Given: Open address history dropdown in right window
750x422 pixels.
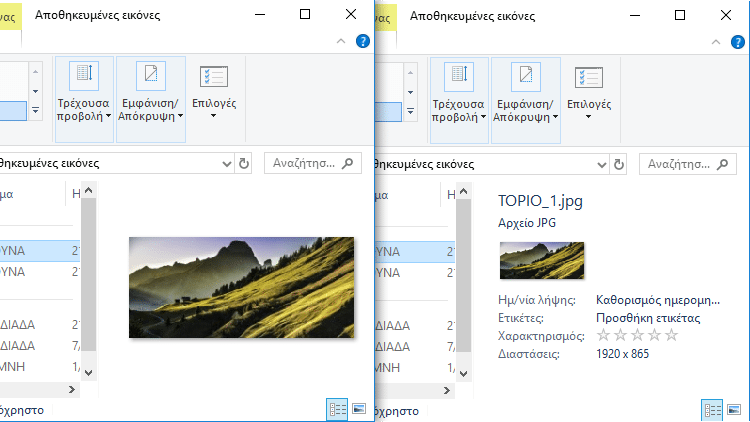Looking at the screenshot, I should click(x=602, y=165).
